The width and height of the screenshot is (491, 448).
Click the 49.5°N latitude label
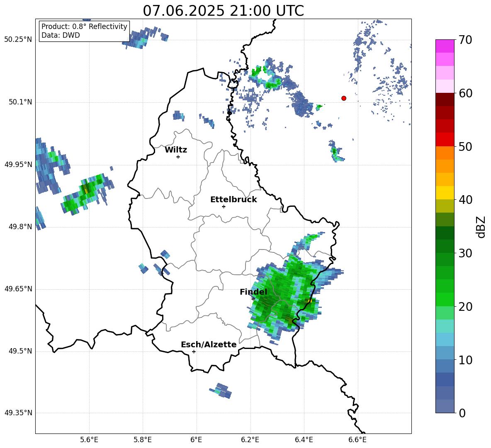click(x=20, y=351)
